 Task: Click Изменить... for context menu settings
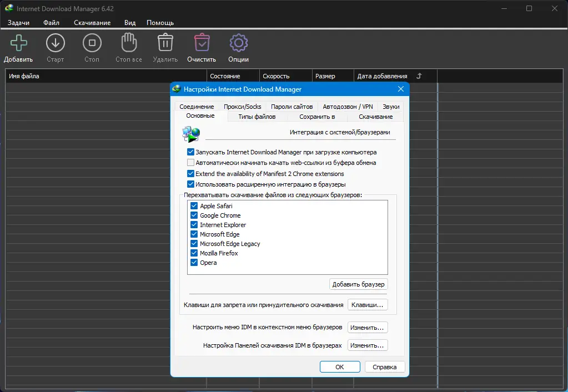tap(368, 327)
